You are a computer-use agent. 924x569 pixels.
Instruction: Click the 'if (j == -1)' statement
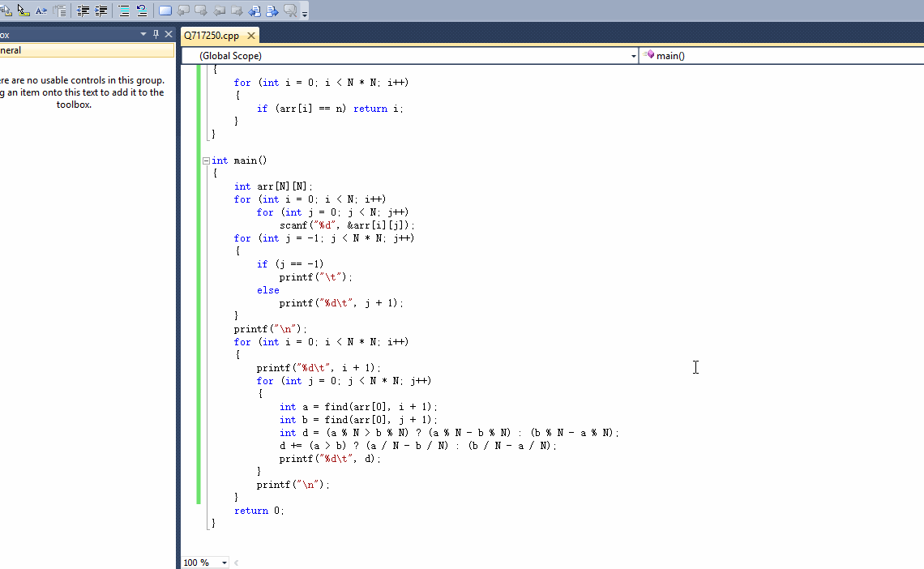point(290,264)
